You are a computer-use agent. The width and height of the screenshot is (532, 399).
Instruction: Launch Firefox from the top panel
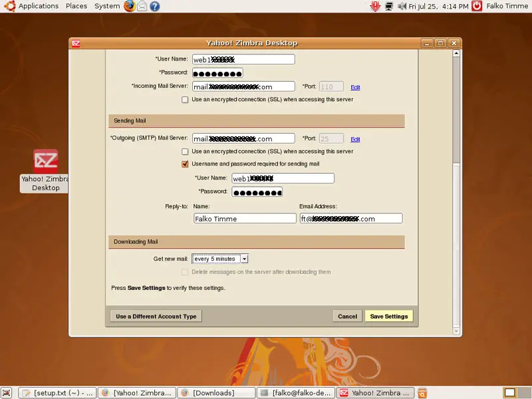click(x=129, y=6)
